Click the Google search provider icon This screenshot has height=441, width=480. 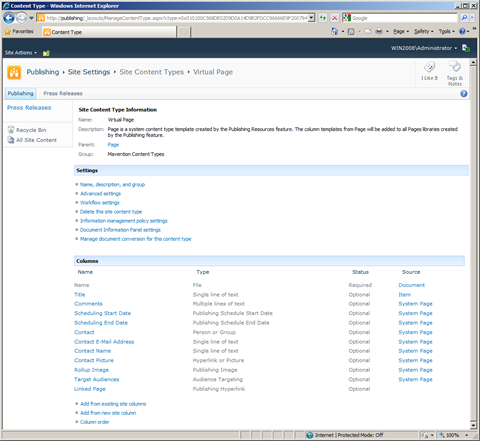coord(347,18)
